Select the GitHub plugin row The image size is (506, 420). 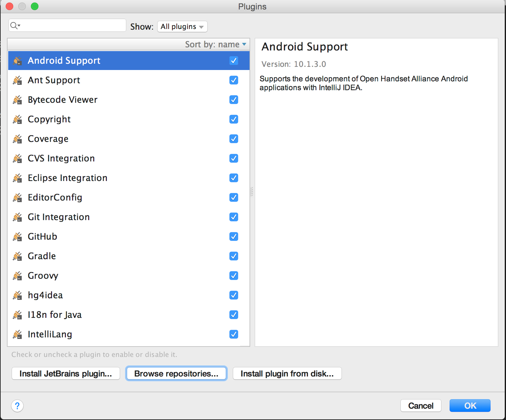pyautogui.click(x=129, y=236)
